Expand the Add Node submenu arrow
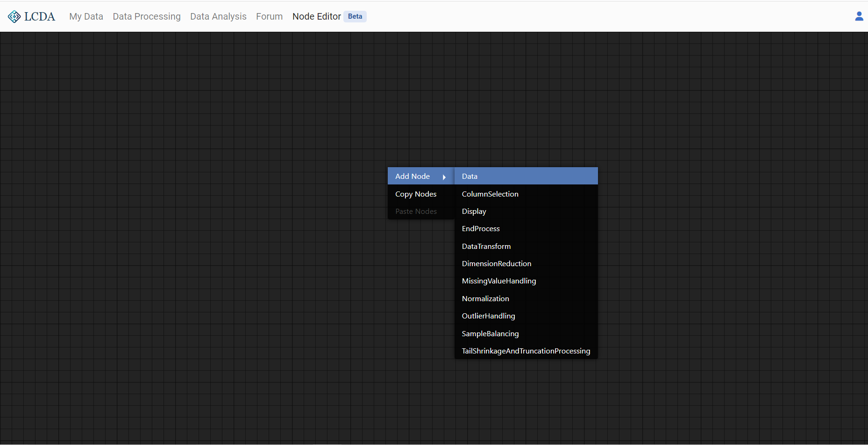This screenshot has height=445, width=868. (x=444, y=177)
